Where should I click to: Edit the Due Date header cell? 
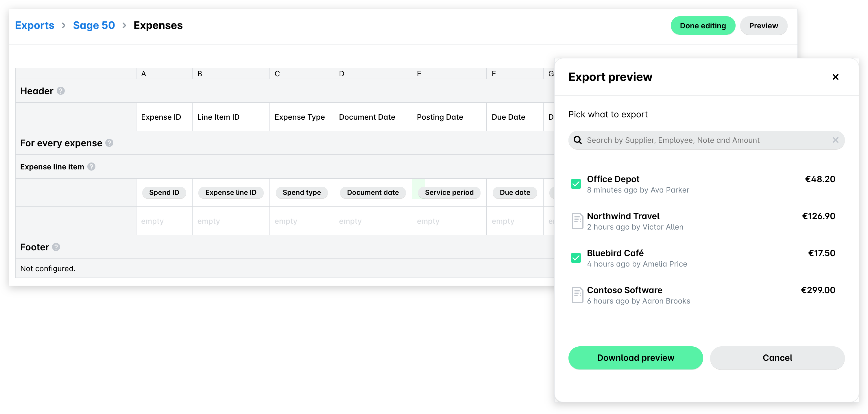[x=515, y=117]
